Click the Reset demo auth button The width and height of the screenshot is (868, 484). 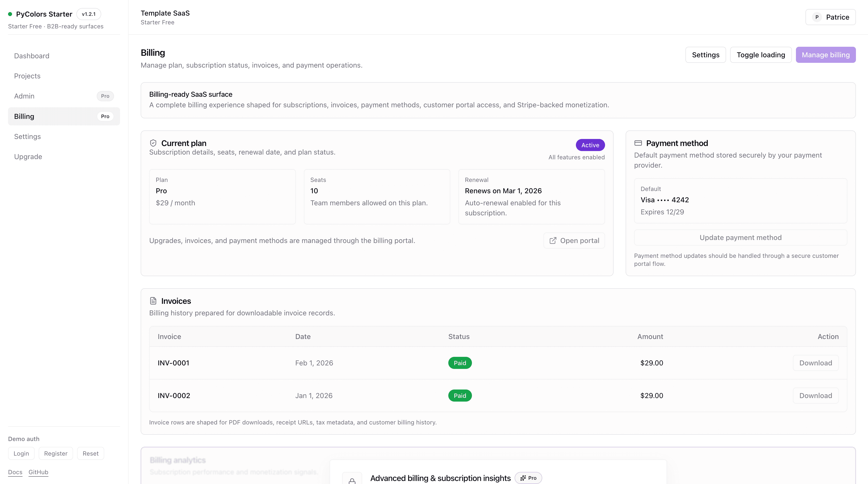[x=91, y=454]
